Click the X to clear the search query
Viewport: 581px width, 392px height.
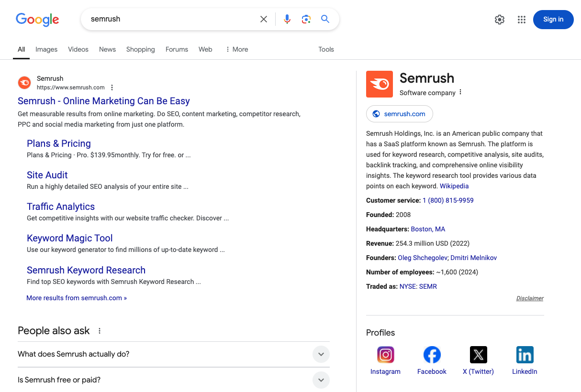[263, 19]
